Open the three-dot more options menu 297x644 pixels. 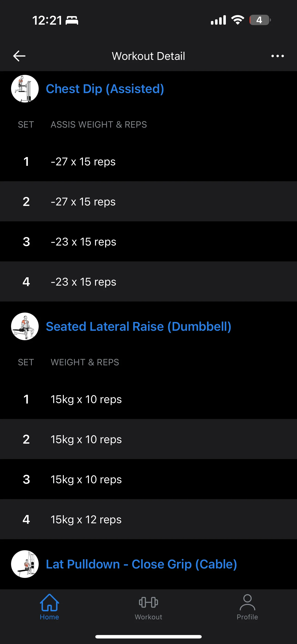(x=277, y=56)
